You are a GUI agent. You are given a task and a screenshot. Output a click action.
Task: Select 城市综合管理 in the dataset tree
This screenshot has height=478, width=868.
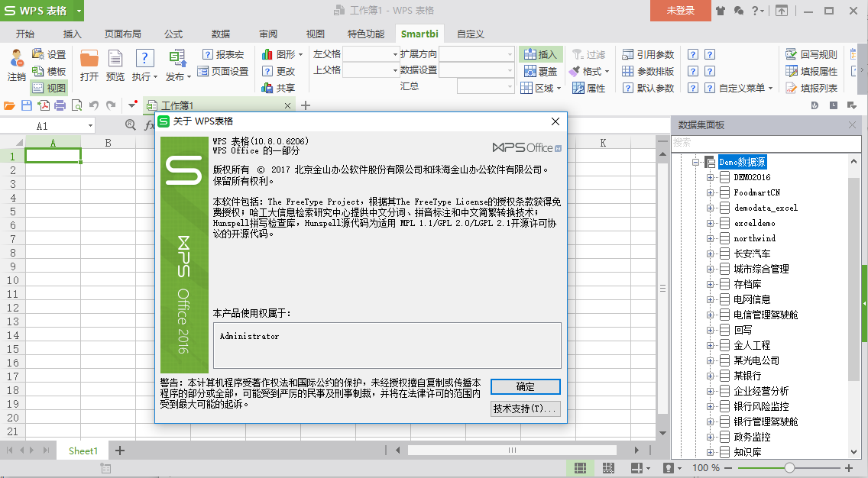coord(761,269)
